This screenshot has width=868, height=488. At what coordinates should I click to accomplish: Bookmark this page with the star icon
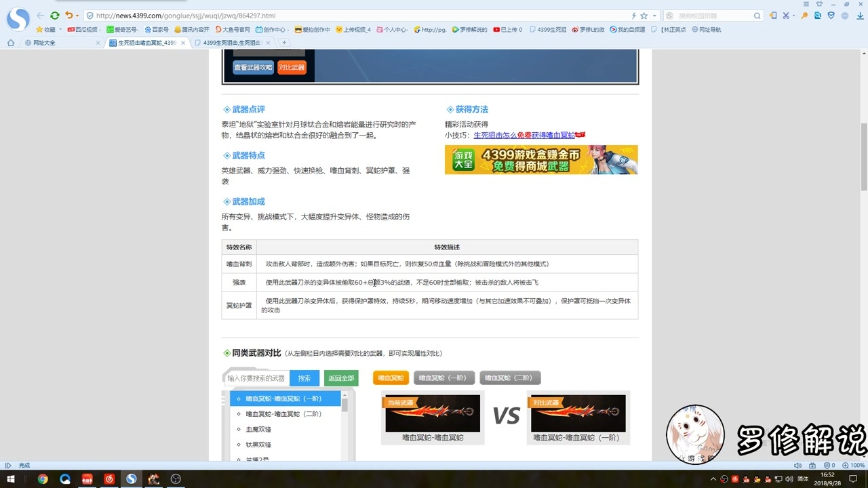click(x=644, y=15)
